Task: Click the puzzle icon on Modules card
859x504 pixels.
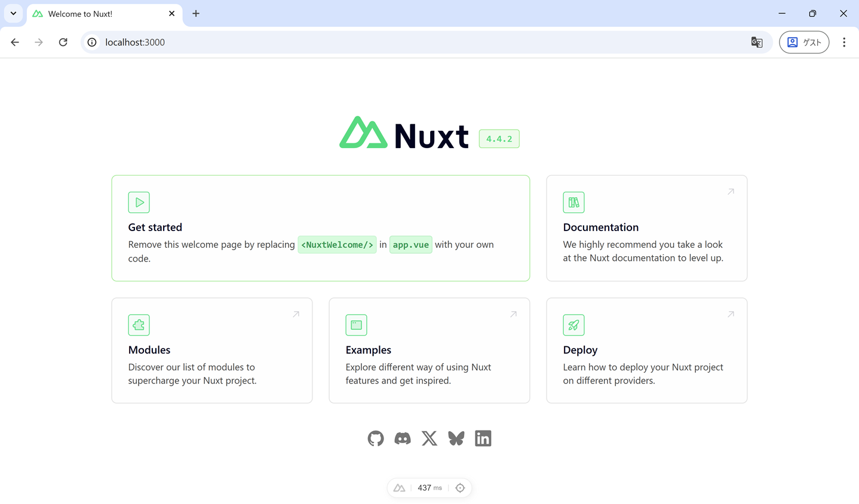Action: tap(139, 325)
